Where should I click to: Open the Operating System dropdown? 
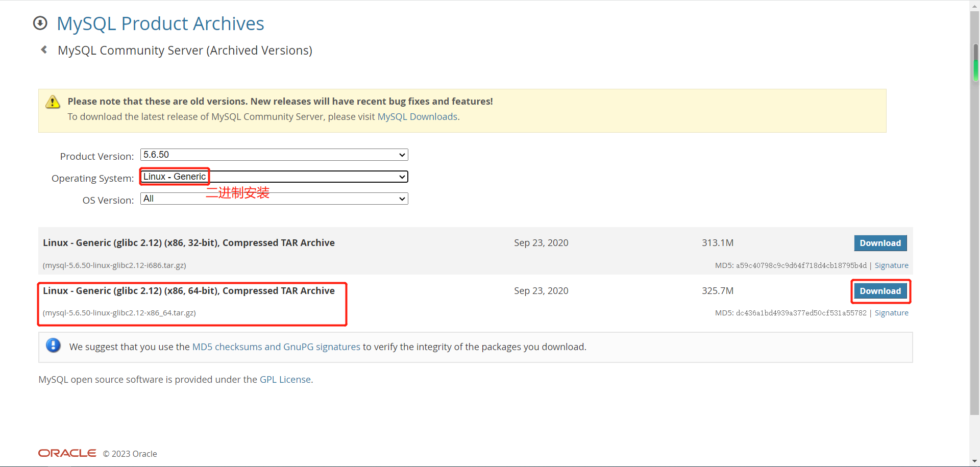tap(274, 177)
